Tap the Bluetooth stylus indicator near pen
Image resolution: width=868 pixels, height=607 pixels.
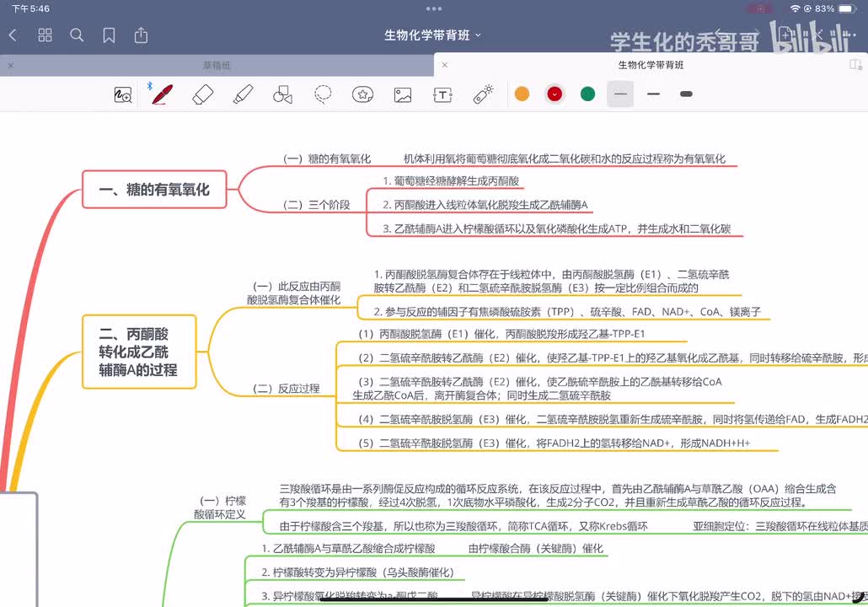pyautogui.click(x=149, y=86)
